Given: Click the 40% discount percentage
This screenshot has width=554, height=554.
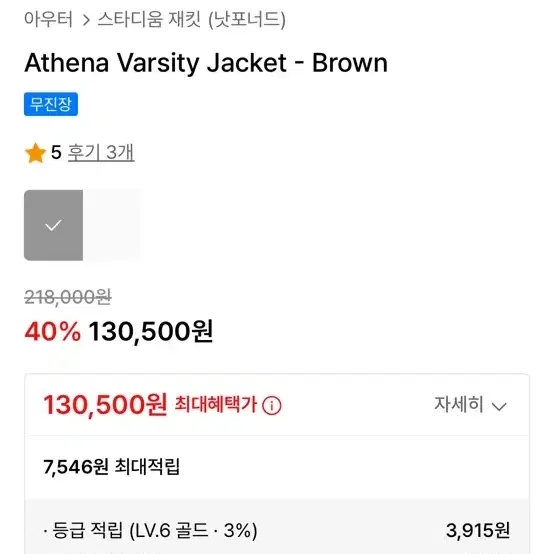Looking at the screenshot, I should pyautogui.click(x=53, y=331).
